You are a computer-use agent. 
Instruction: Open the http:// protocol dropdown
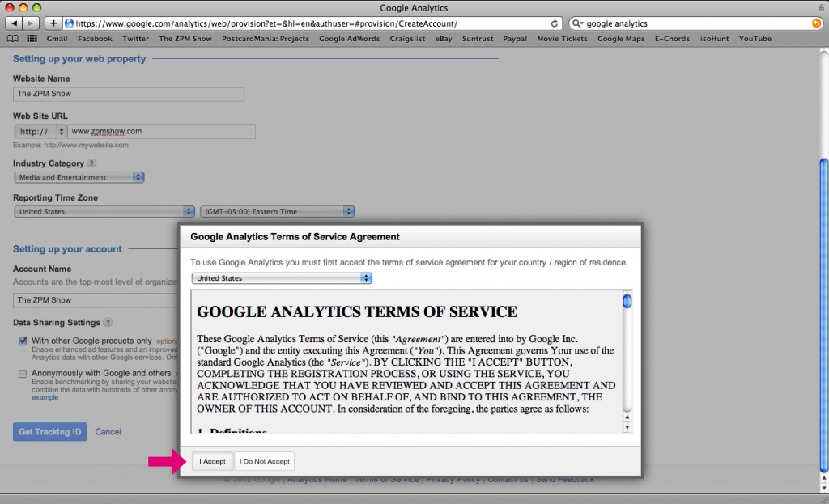40,131
